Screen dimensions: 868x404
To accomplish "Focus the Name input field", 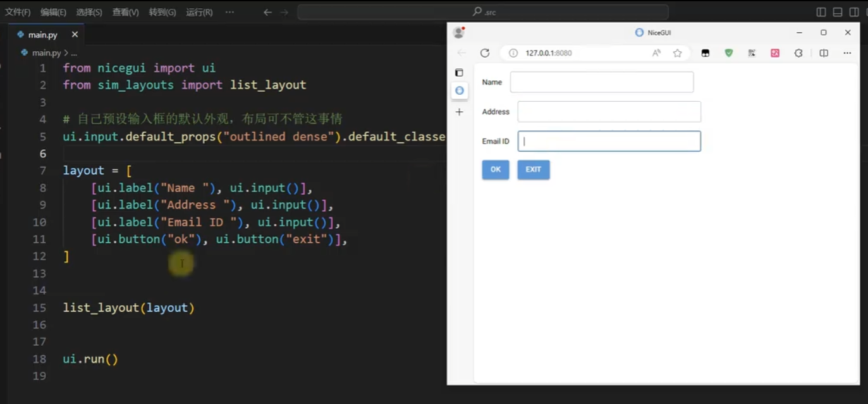I will tap(602, 82).
